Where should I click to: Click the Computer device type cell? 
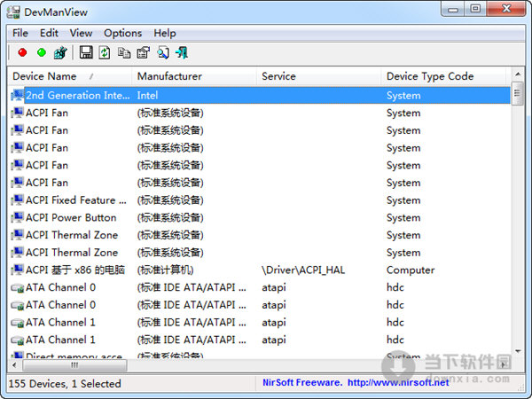411,270
